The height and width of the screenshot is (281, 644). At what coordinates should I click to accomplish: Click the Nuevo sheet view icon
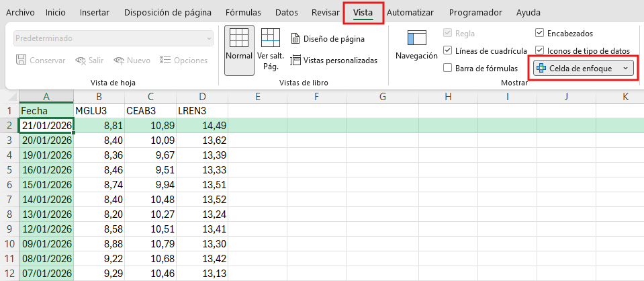click(x=119, y=61)
